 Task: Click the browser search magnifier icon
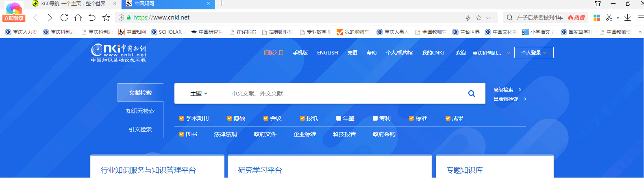click(x=509, y=17)
